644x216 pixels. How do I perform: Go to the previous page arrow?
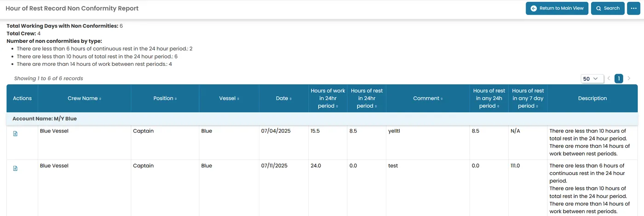[609, 79]
